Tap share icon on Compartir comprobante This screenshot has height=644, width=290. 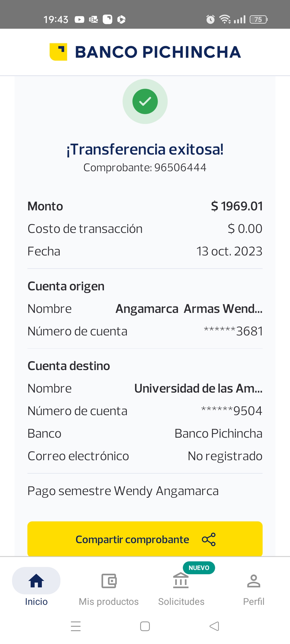point(209,539)
